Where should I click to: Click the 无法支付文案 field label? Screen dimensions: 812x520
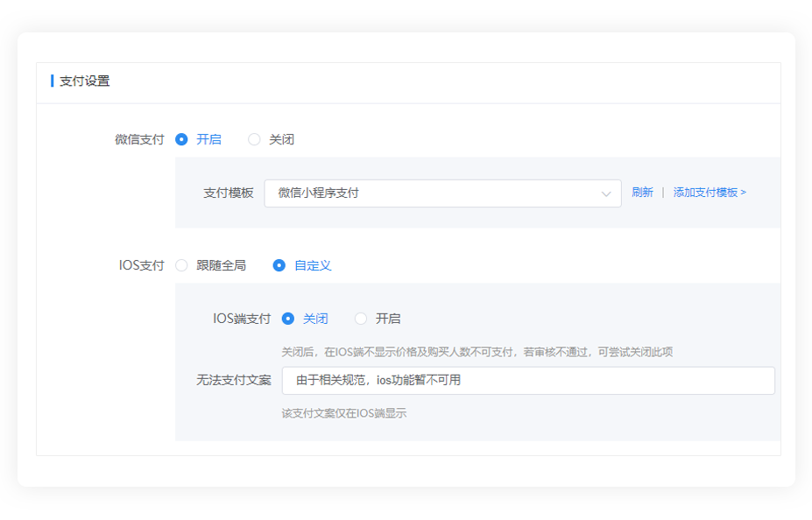[233, 381]
